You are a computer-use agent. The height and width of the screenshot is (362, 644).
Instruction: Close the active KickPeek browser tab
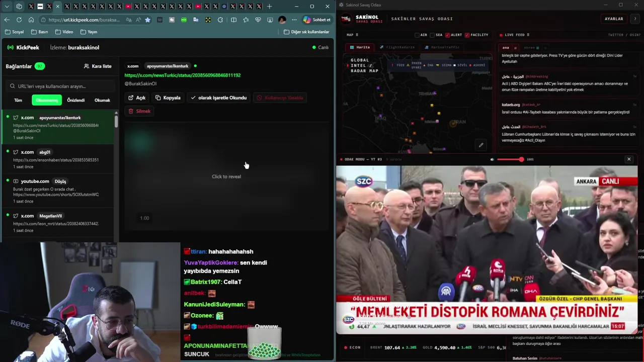pyautogui.click(x=58, y=7)
